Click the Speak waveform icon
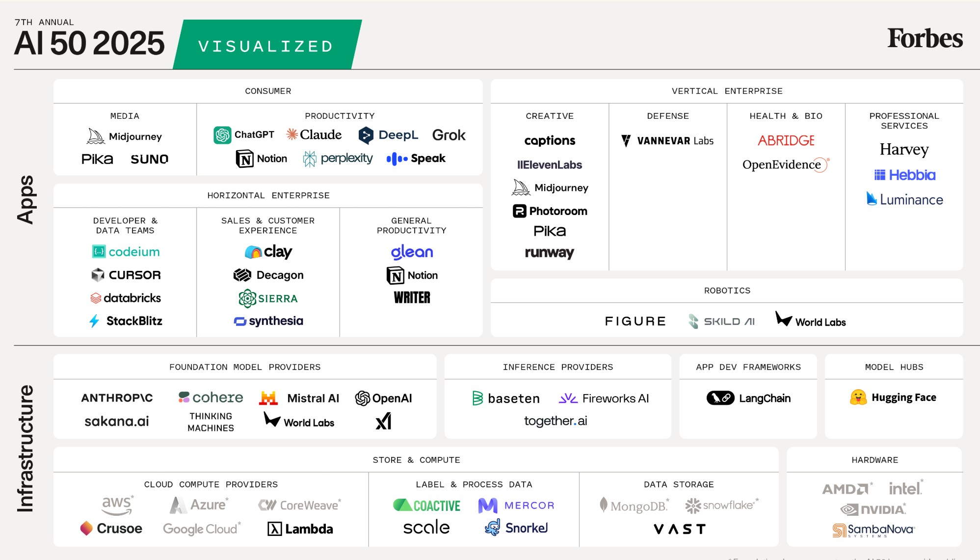Image resolution: width=980 pixels, height=560 pixels. (x=397, y=159)
